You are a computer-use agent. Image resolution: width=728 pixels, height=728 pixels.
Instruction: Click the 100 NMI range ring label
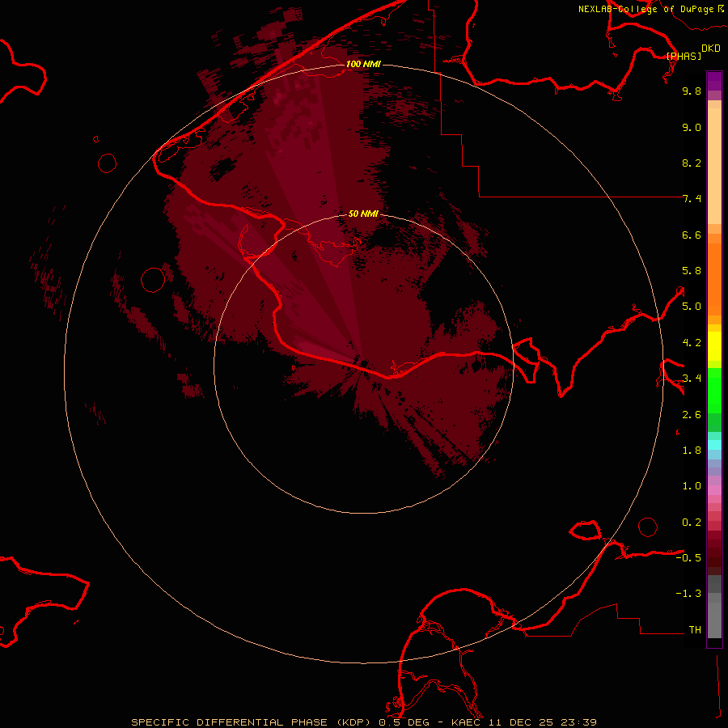coord(363,64)
